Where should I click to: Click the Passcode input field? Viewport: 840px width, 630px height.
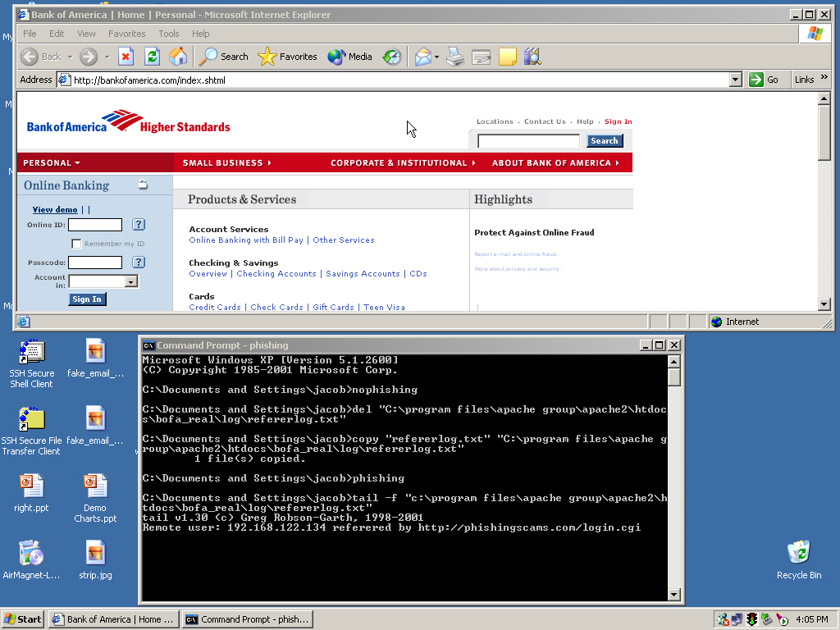[94, 262]
